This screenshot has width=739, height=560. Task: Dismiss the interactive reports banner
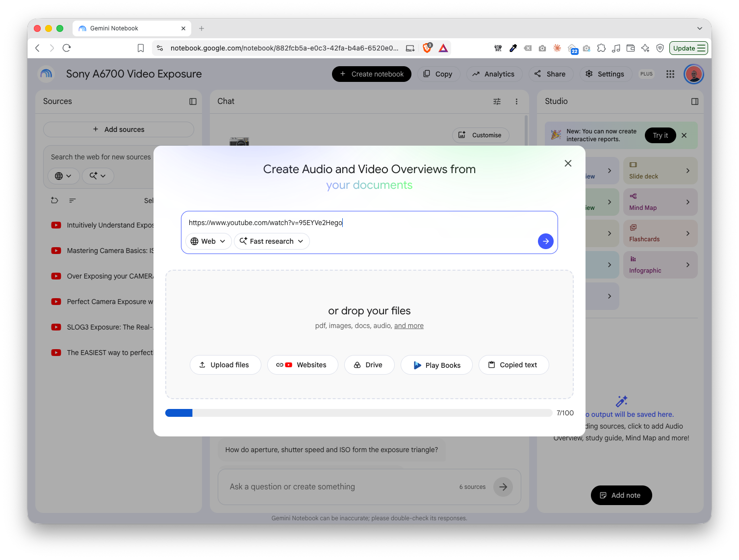click(684, 135)
